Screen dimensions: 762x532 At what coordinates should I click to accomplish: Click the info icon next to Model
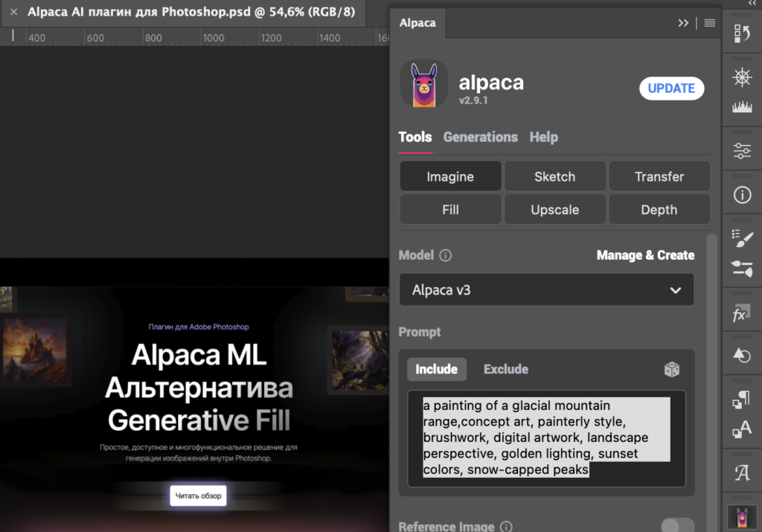445,255
